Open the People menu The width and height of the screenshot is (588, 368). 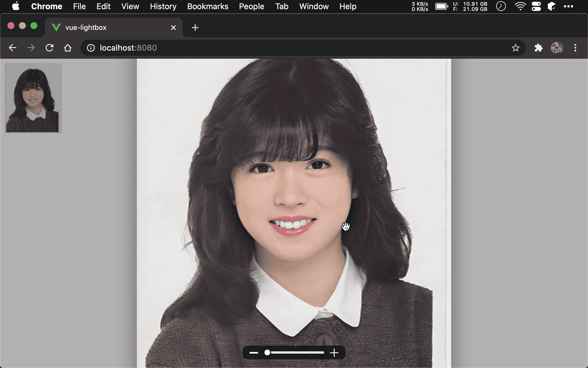click(252, 6)
